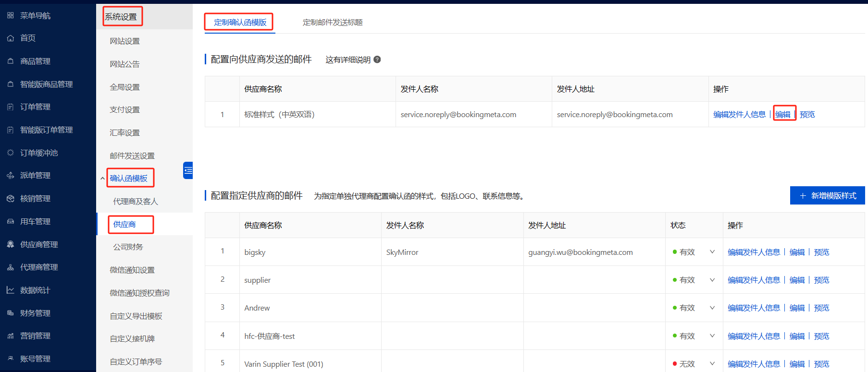The width and height of the screenshot is (868, 372).
Task: Click 编辑发件人信息 for hfc-供应商-test row
Action: [x=754, y=336]
